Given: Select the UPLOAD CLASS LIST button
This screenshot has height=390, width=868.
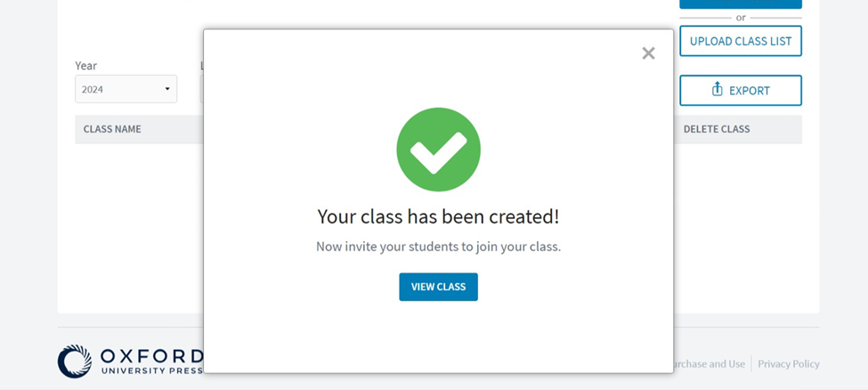Looking at the screenshot, I should click(741, 41).
